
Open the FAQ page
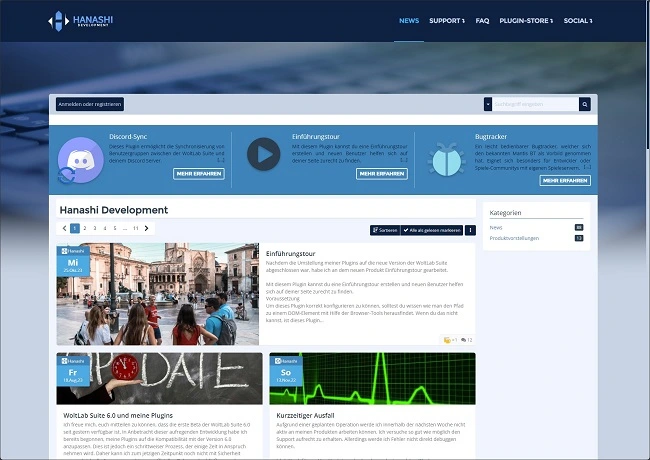[482, 20]
